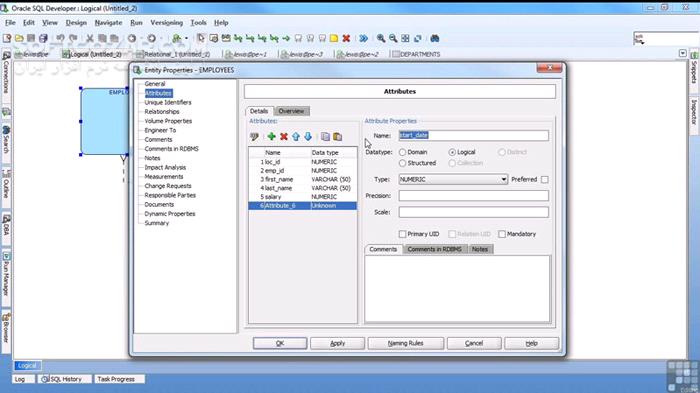700x393 pixels.
Task: Click the Open folder icon in the main toolbar
Action: 19,38
